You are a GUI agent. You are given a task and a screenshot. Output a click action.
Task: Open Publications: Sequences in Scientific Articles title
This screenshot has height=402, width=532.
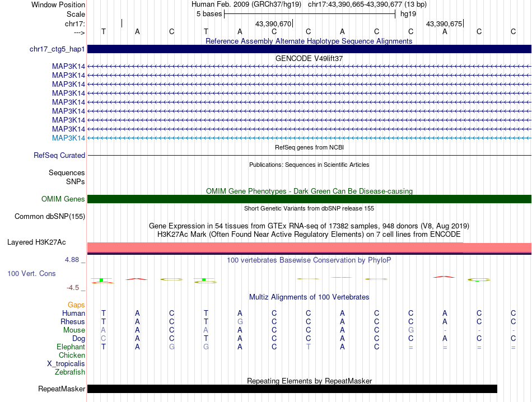click(x=309, y=165)
